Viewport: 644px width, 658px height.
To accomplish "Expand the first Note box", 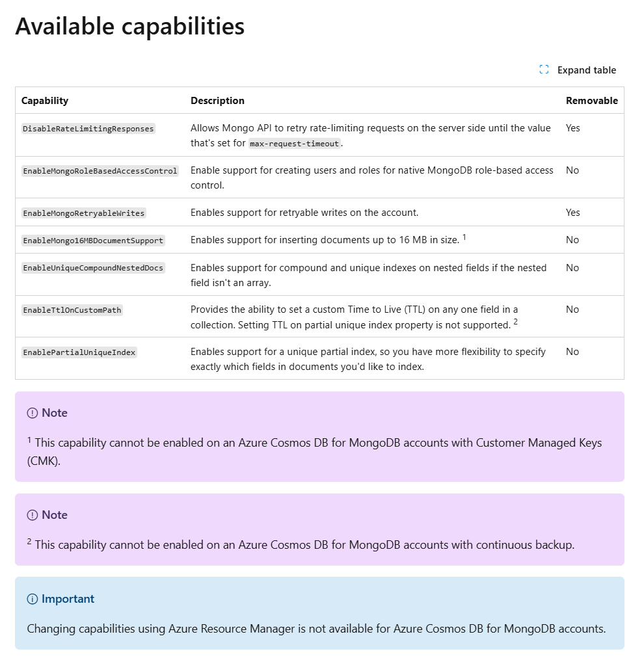I will [55, 412].
